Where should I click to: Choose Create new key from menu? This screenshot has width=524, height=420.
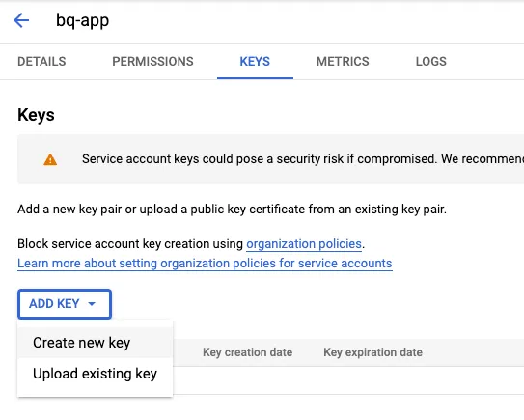point(96,343)
